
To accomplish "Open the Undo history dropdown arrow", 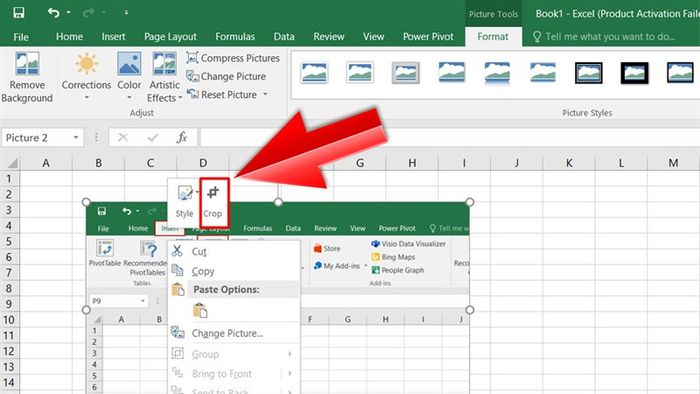I will coord(68,12).
